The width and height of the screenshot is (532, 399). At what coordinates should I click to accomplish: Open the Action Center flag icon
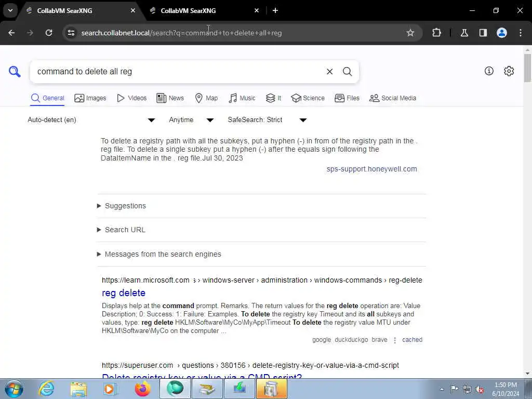click(454, 389)
